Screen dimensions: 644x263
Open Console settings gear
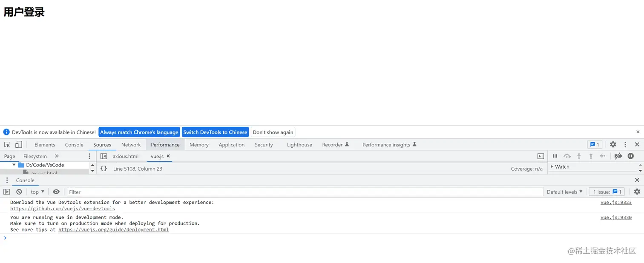pyautogui.click(x=637, y=192)
